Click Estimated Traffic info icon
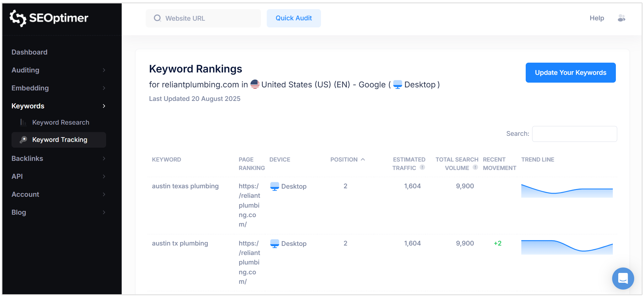This screenshot has width=644, height=298. click(422, 167)
